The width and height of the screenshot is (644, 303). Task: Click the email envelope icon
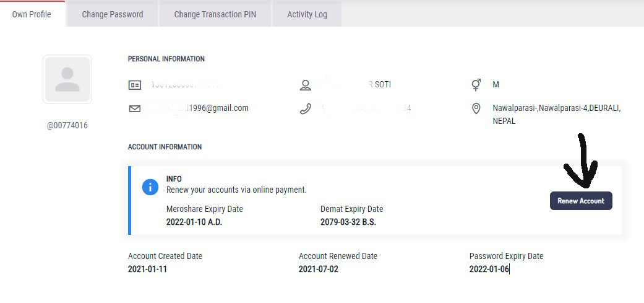pyautogui.click(x=135, y=109)
